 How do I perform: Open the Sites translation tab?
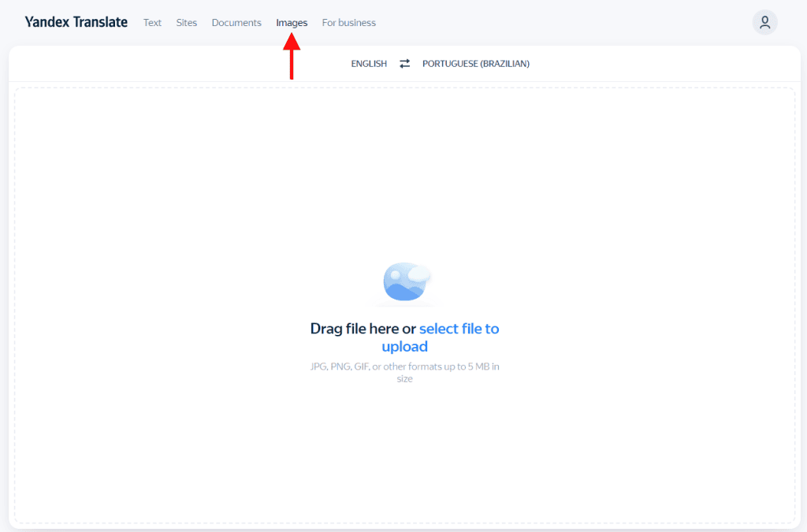[187, 23]
